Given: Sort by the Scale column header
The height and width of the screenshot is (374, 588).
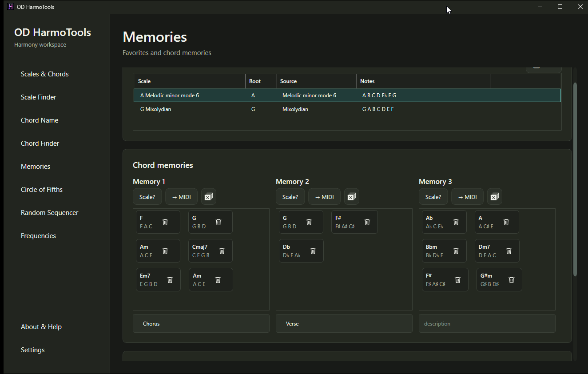Looking at the screenshot, I should [190, 81].
